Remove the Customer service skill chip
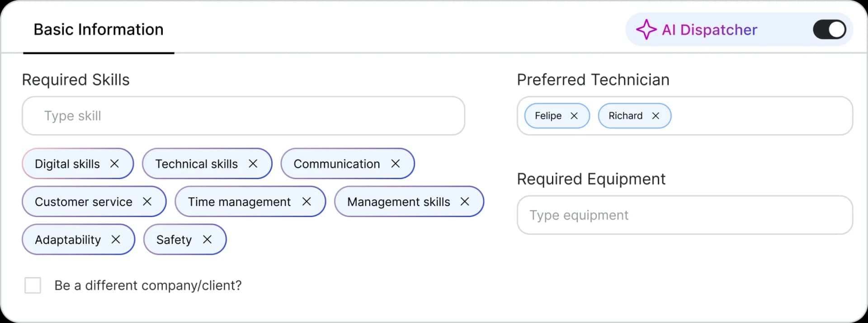The image size is (868, 323). [148, 202]
